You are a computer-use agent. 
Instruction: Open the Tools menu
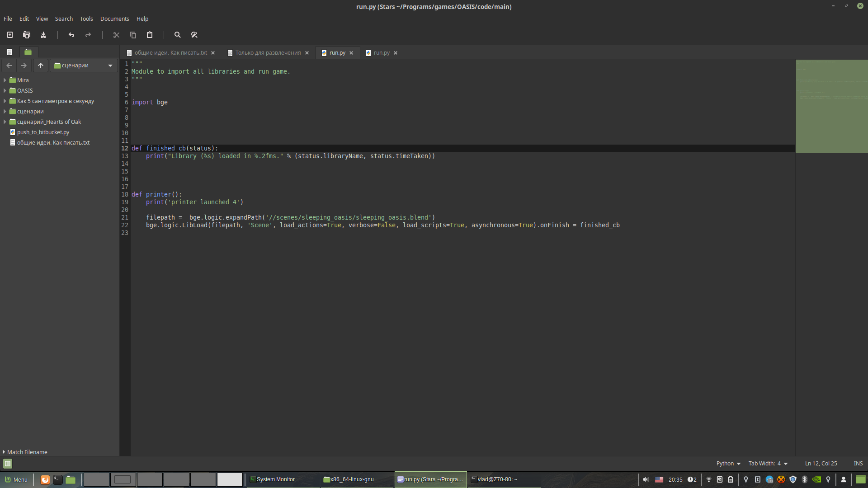click(x=86, y=19)
